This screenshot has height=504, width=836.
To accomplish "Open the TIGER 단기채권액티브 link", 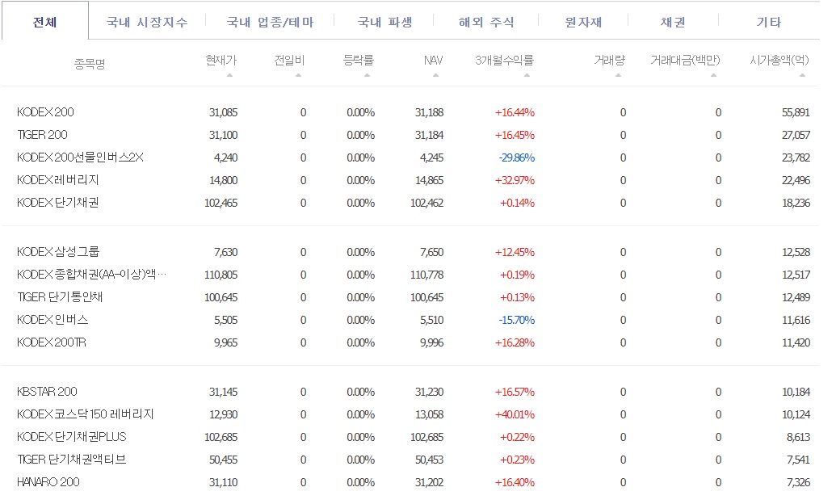I will 71,460.
